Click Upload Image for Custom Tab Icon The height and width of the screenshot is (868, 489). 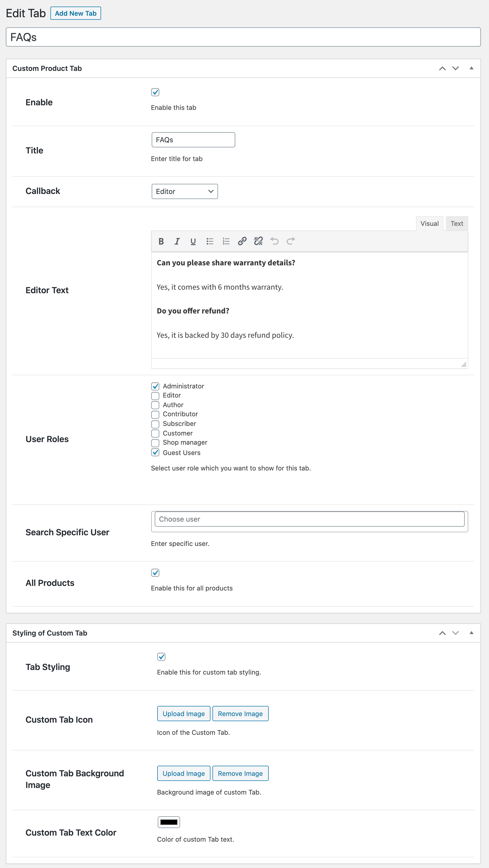pos(183,713)
